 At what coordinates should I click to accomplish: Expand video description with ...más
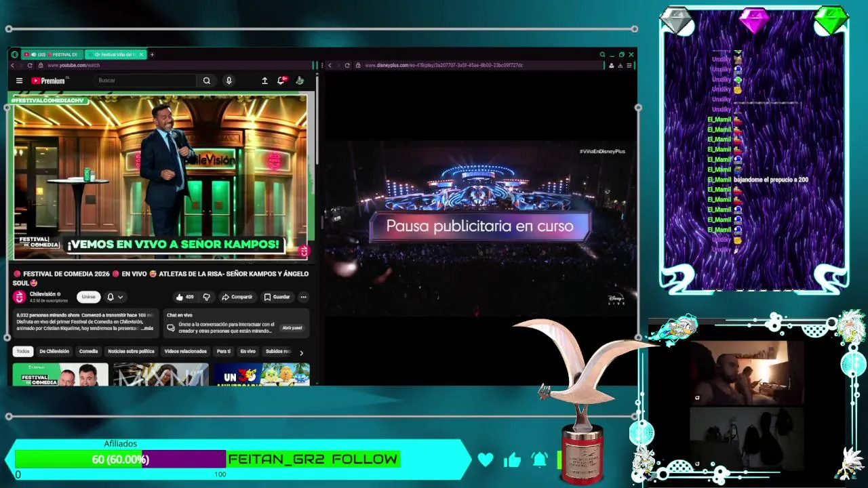[x=147, y=328]
